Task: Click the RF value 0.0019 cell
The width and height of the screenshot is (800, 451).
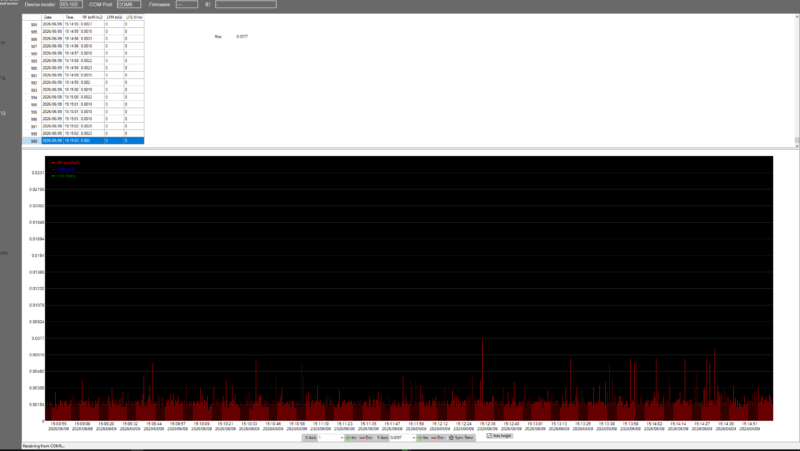Action: (x=92, y=89)
